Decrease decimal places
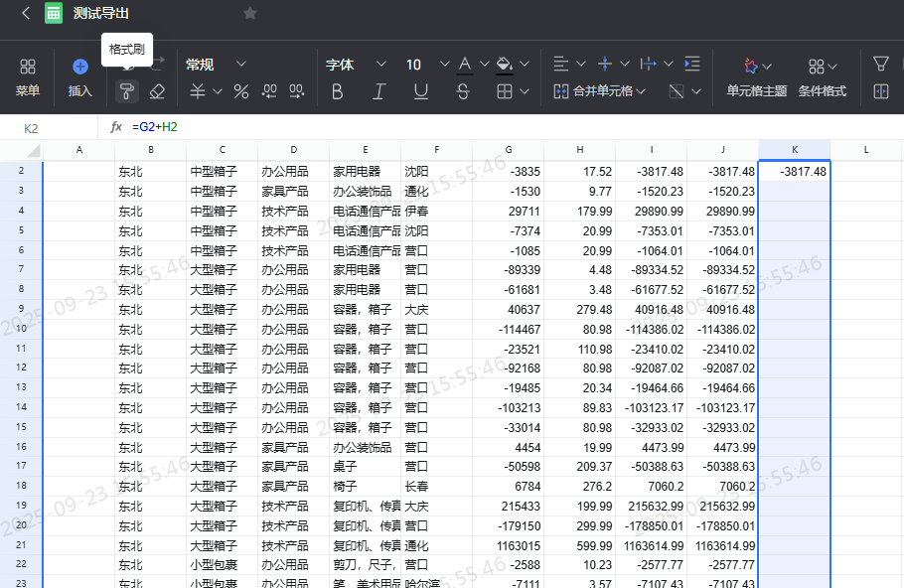904x588 pixels. pyautogui.click(x=269, y=91)
